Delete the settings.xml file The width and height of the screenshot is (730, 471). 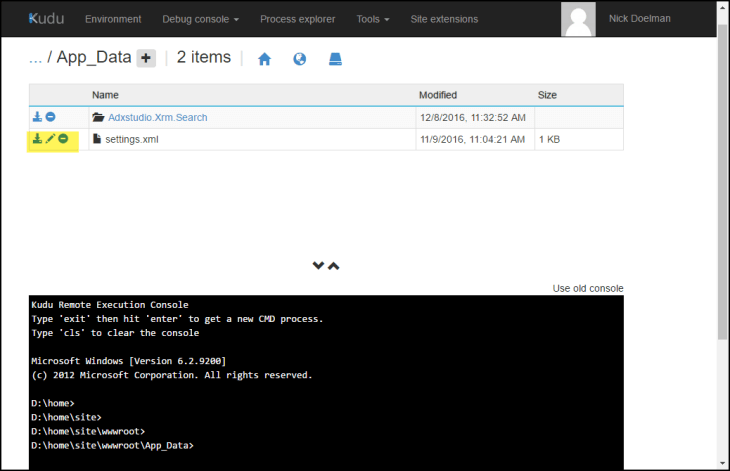pos(63,139)
